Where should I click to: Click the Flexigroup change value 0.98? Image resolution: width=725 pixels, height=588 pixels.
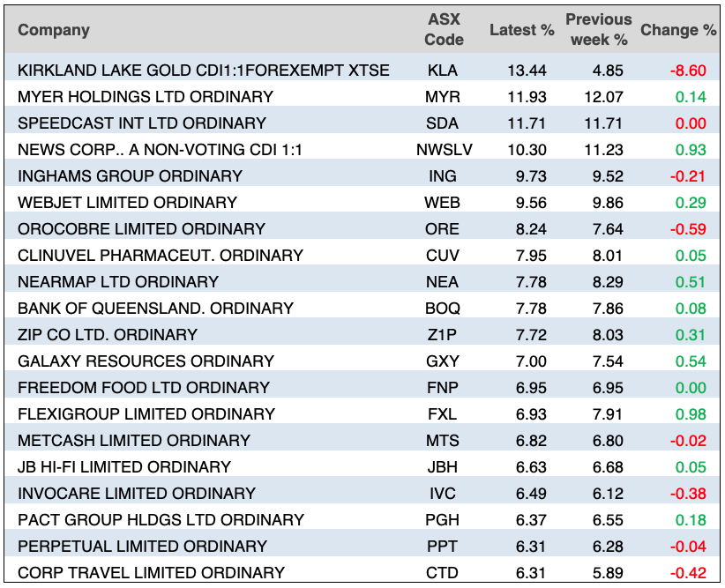click(x=691, y=414)
